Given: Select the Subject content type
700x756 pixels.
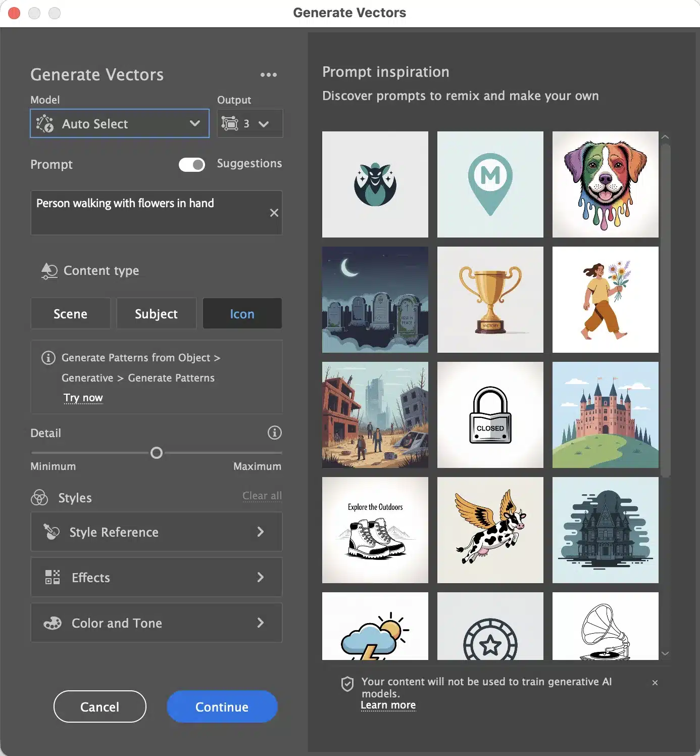Looking at the screenshot, I should click(157, 314).
